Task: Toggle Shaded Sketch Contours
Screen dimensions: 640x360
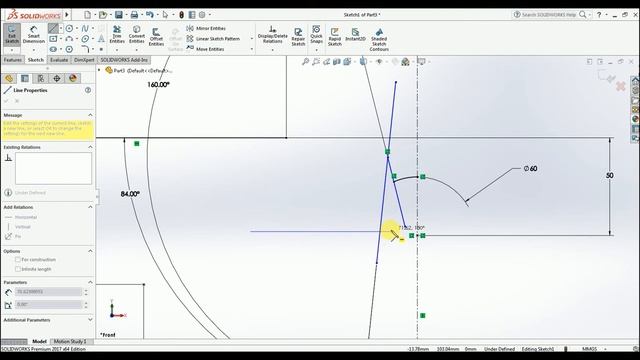Action: point(379,40)
